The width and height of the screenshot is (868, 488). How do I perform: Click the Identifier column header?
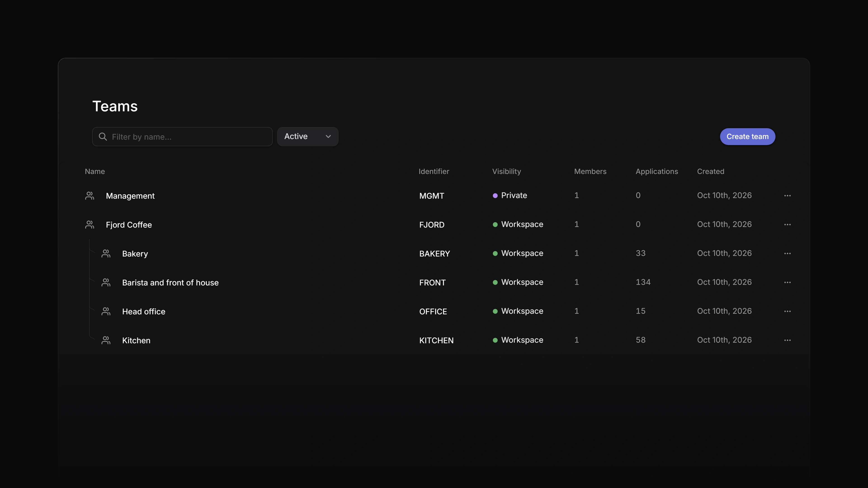434,171
